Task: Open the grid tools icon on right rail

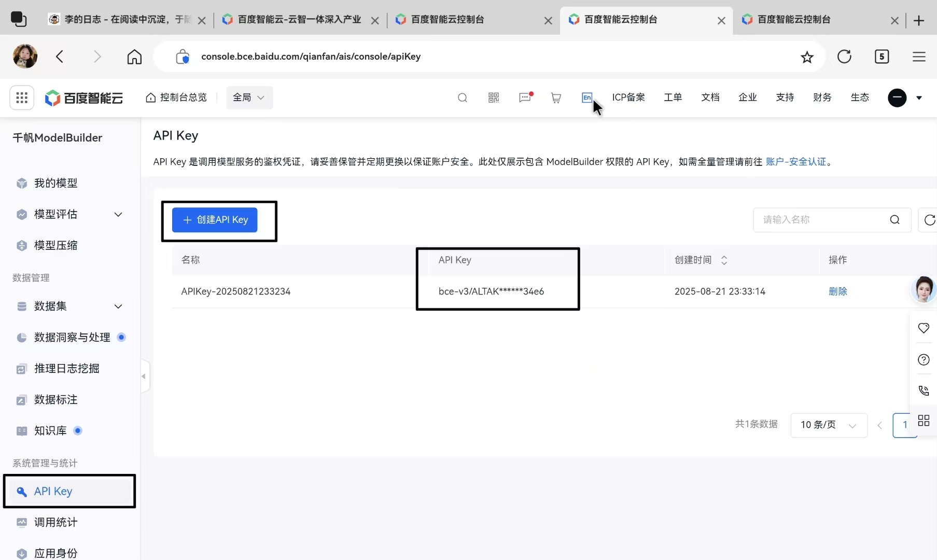Action: click(x=924, y=421)
